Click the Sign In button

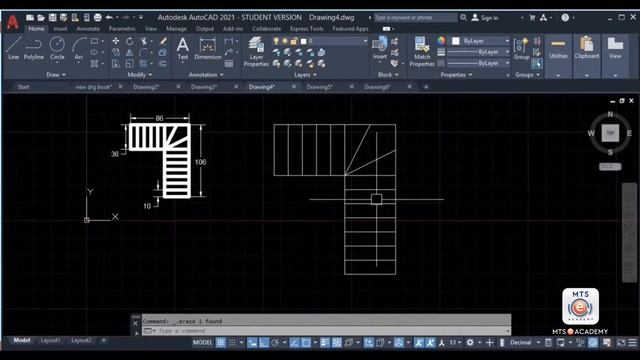pos(485,18)
